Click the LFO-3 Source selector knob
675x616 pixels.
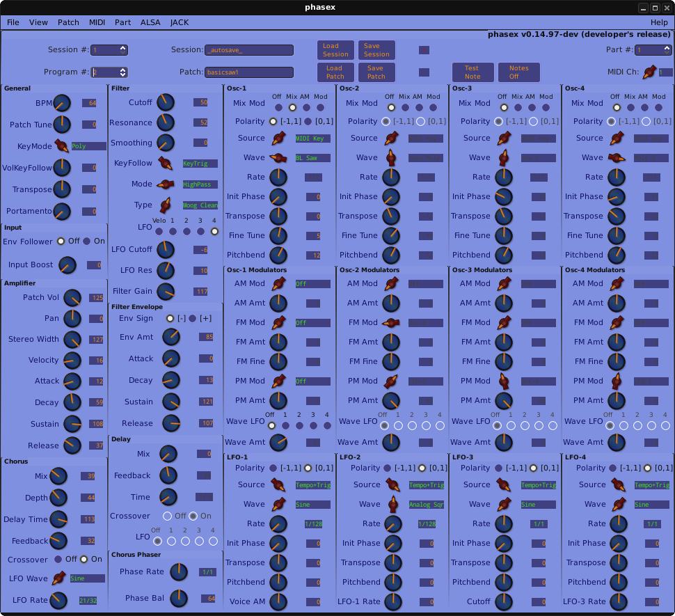coord(504,484)
